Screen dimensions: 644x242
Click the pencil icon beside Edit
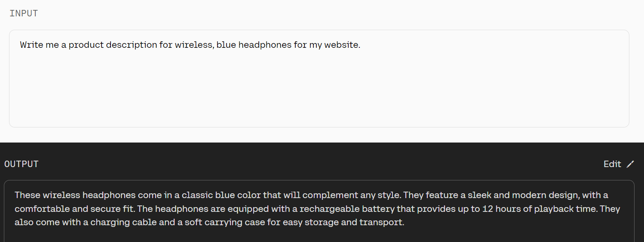pos(630,164)
